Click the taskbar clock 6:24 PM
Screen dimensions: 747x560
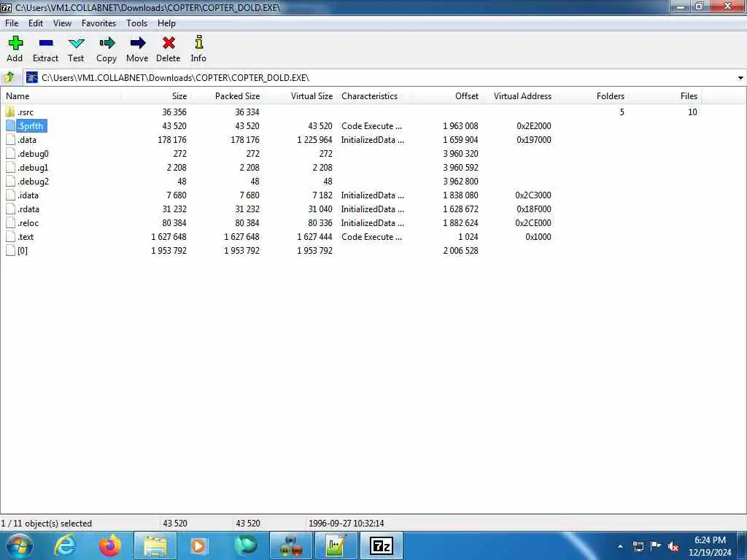pos(710,540)
